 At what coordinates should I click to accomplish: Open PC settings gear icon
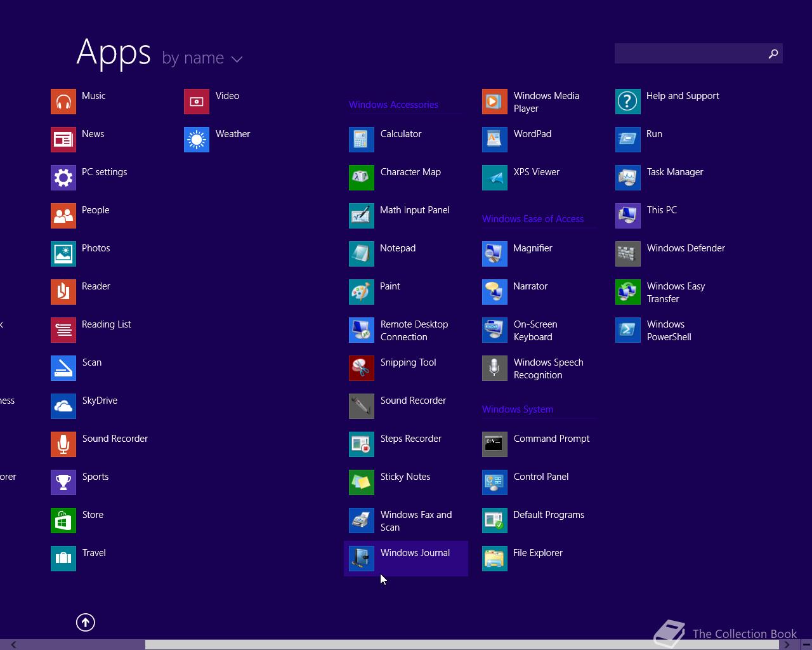coord(63,178)
